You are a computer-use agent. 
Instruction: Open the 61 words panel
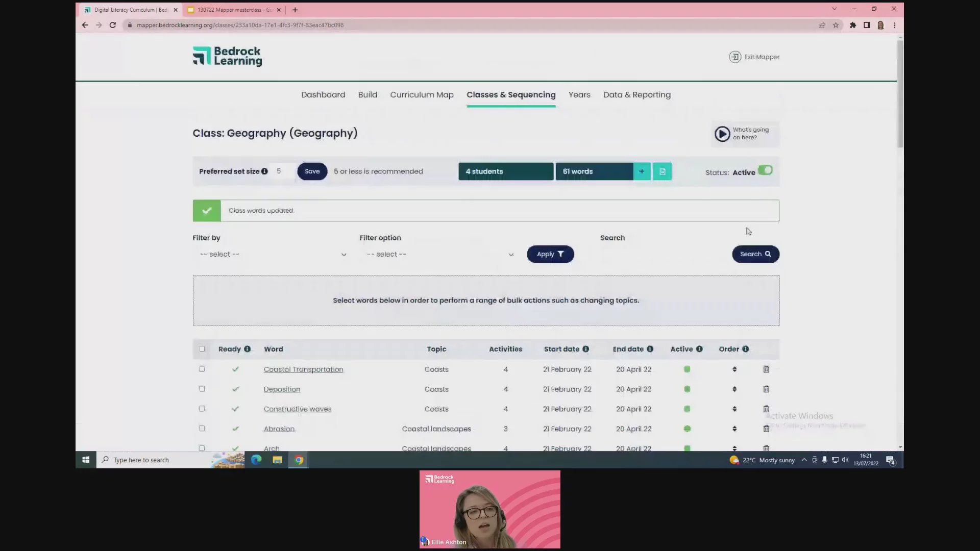(x=594, y=171)
